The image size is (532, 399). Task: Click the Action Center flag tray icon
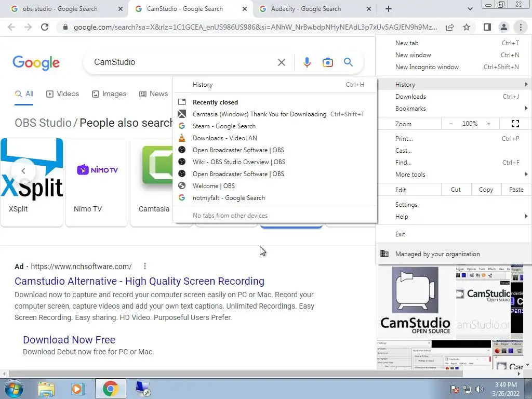[x=454, y=389]
